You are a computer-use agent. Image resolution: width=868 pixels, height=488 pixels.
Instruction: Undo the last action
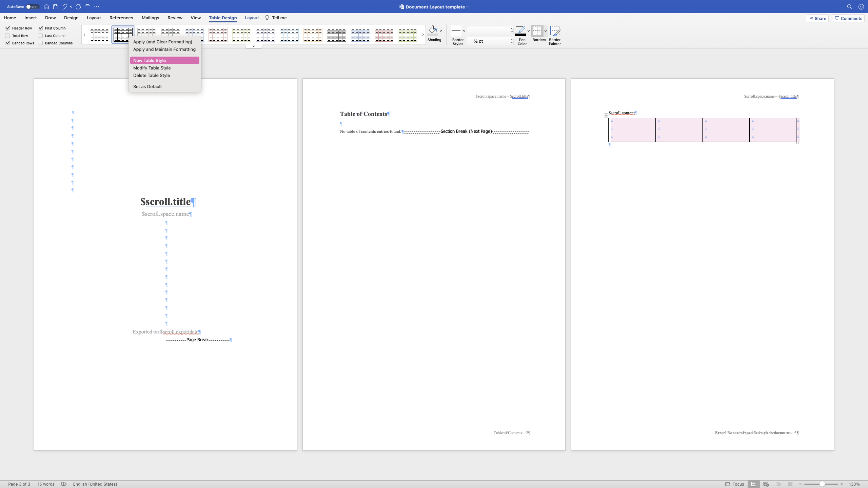(64, 6)
